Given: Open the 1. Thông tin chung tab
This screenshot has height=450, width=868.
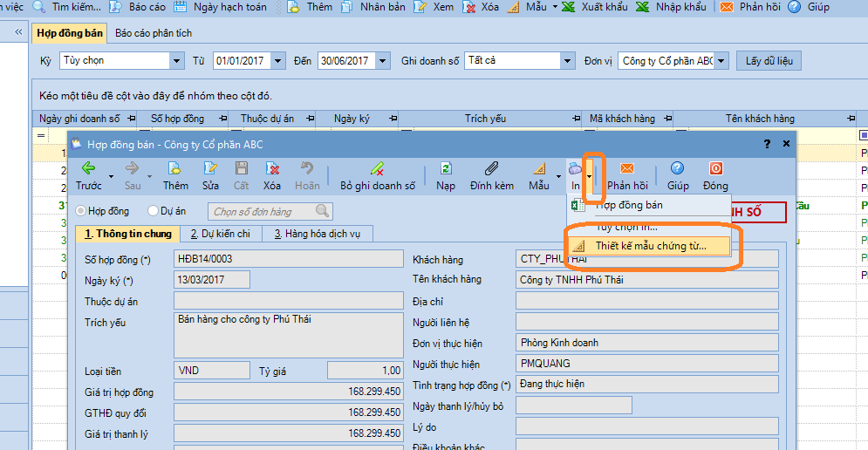Looking at the screenshot, I should click(128, 234).
